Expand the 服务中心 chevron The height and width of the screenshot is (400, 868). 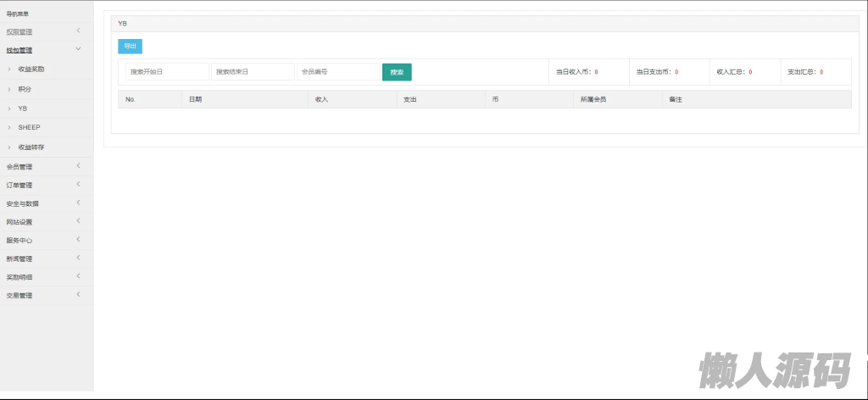tap(79, 239)
